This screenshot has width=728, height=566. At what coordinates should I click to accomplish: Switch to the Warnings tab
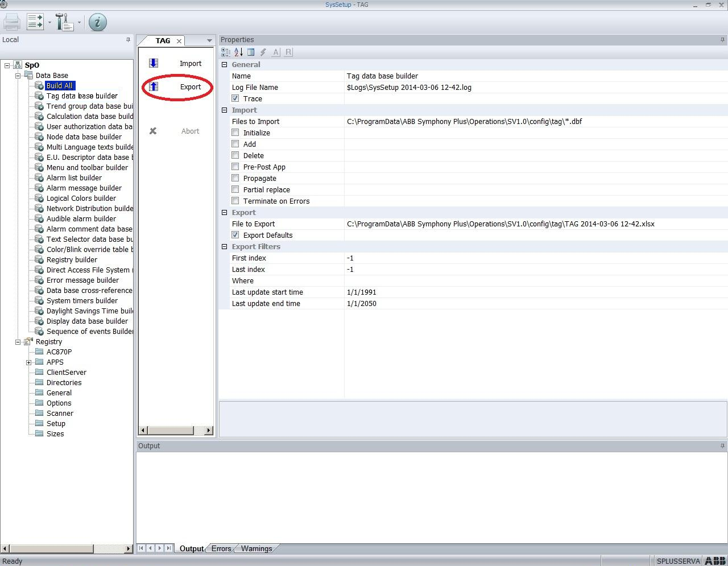[x=256, y=548]
